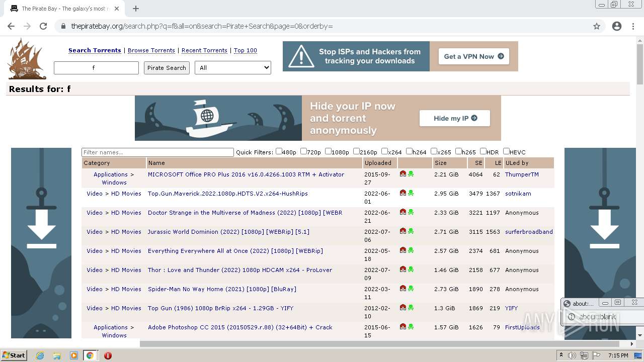Click the torrent search box containing f
Screen dimensions: 644x362
[96, 68]
